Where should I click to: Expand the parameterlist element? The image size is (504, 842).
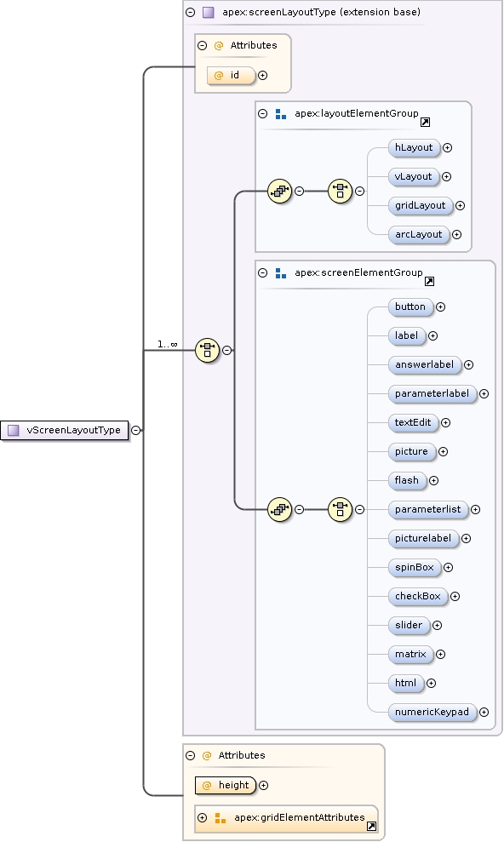476,510
